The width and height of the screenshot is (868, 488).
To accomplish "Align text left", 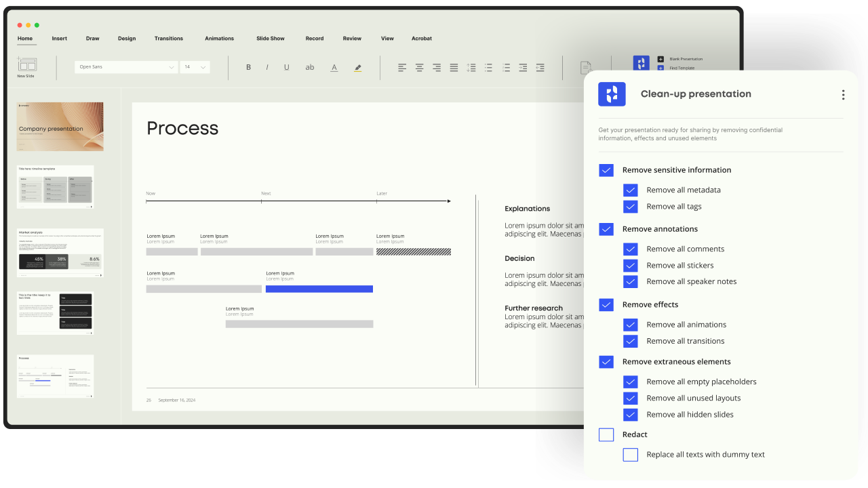I will tap(402, 67).
